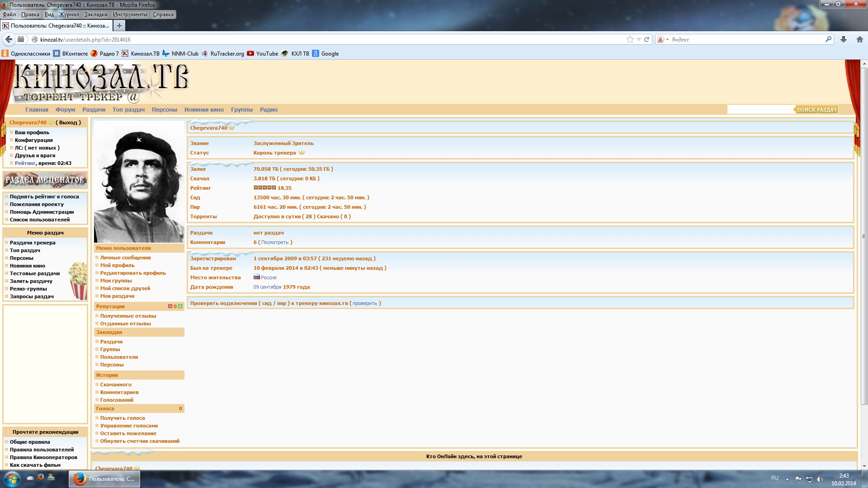Open the YouTube bookmark
The height and width of the screenshot is (488, 868).
point(263,53)
